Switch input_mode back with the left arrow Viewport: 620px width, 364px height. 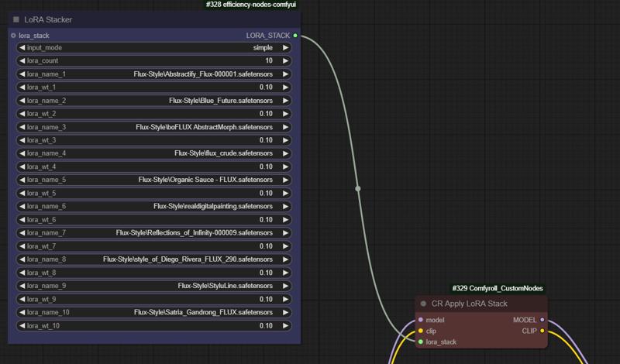(x=22, y=47)
